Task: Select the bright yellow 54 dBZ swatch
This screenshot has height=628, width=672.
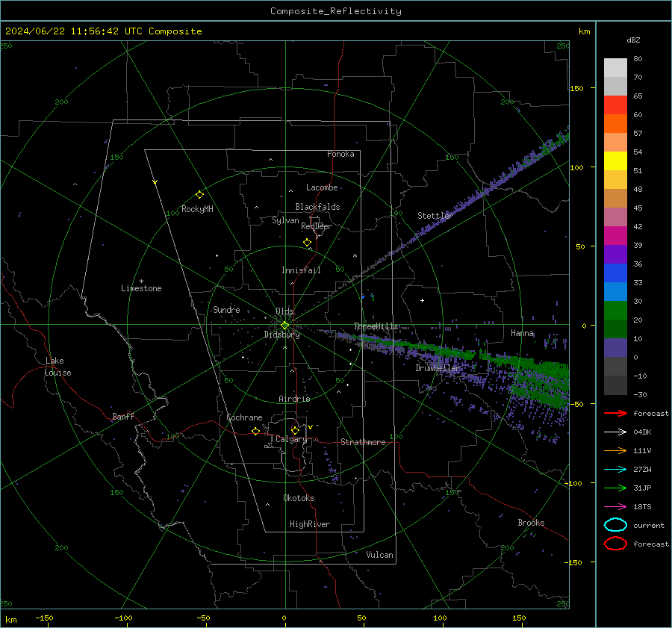Action: (x=615, y=161)
